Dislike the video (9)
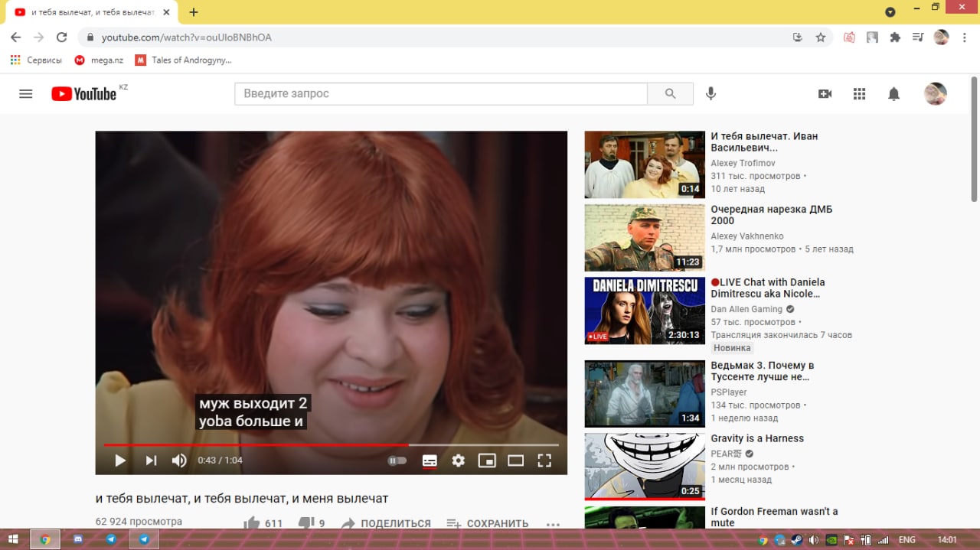Image resolution: width=980 pixels, height=550 pixels. tap(311, 523)
